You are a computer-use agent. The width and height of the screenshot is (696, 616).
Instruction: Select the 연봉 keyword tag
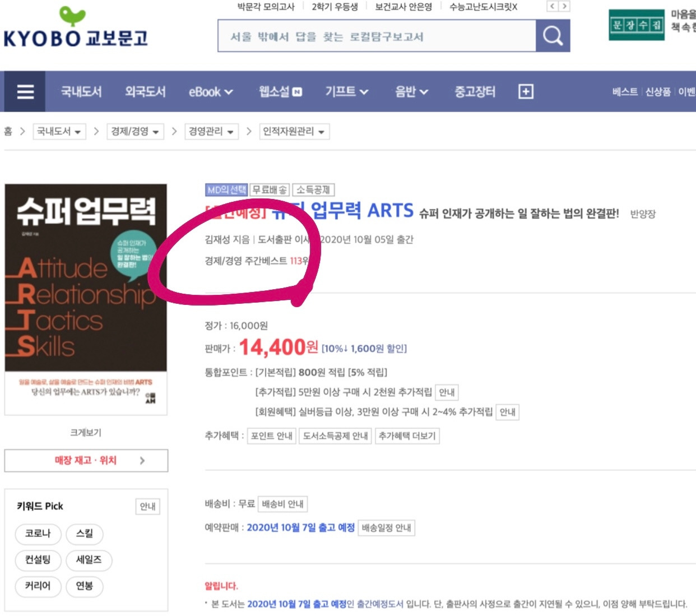pyautogui.click(x=85, y=586)
